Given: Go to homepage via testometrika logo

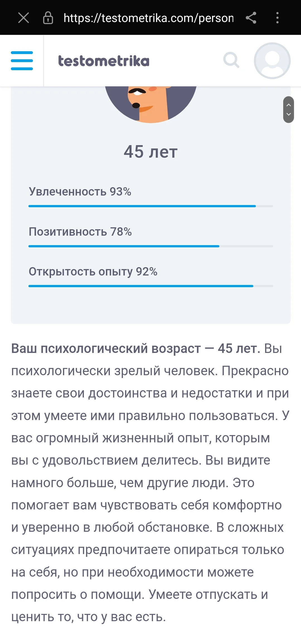Looking at the screenshot, I should point(104,61).
